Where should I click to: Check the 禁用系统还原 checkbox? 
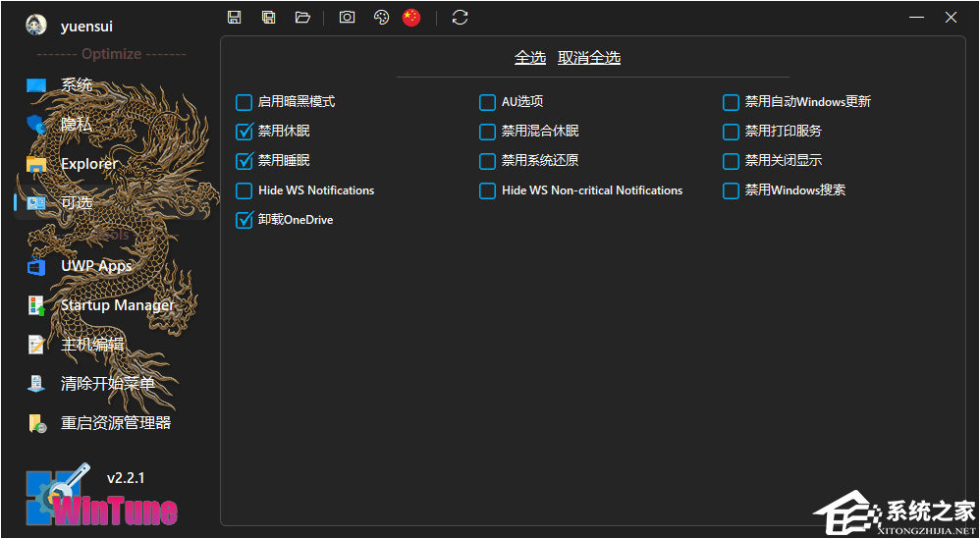(x=487, y=161)
